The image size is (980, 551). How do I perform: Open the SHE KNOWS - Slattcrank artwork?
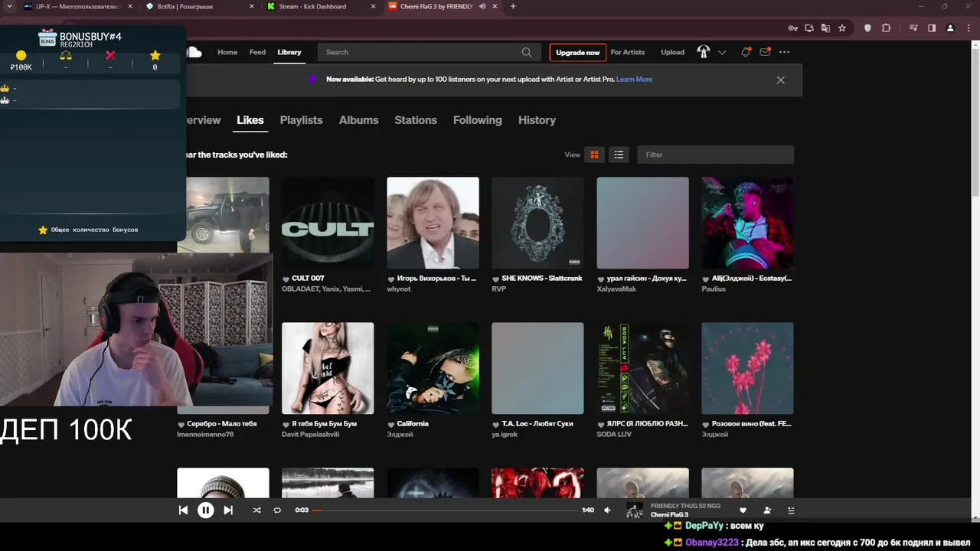pyautogui.click(x=537, y=223)
